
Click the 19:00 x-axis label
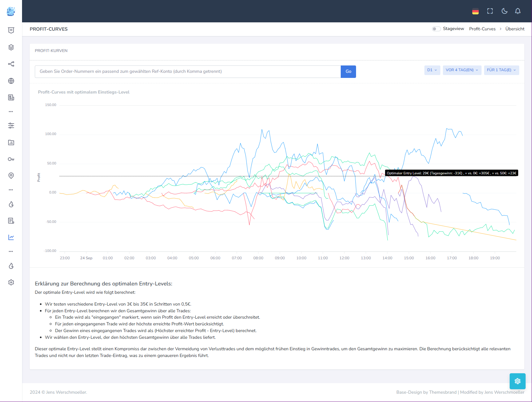(x=495, y=258)
